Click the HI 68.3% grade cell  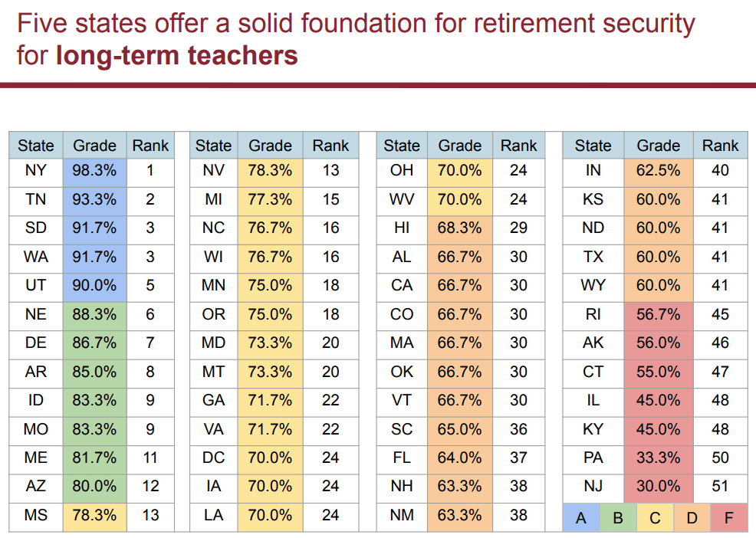[x=460, y=228]
